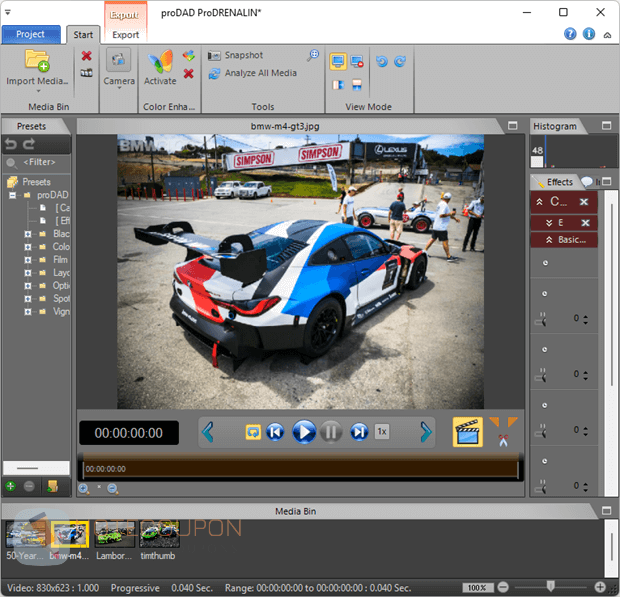Click the film strip icon in Media Bin group
620x597 pixels.
(87, 73)
